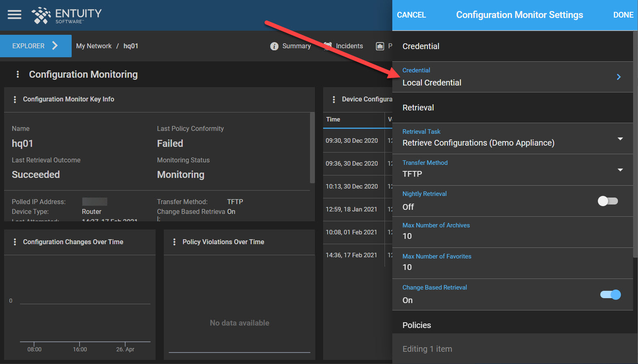Viewport: 638px width, 364px height.
Task: Click the Time column header
Action: point(333,119)
